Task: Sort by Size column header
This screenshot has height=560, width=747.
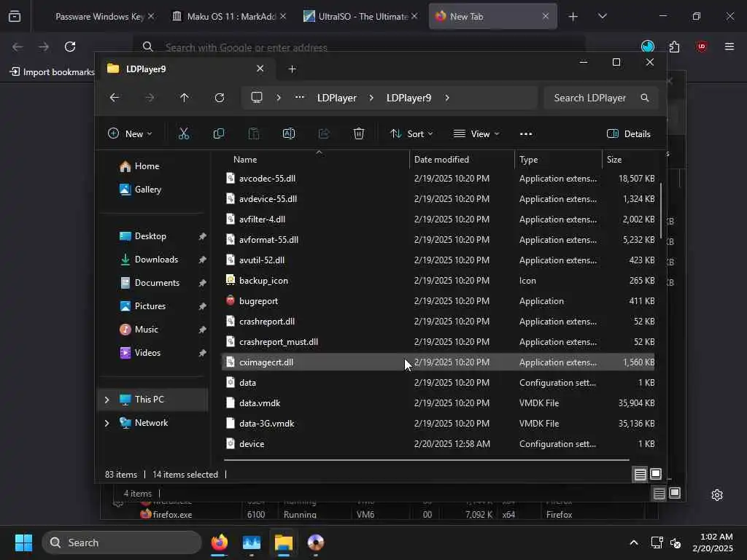Action: tap(631, 160)
